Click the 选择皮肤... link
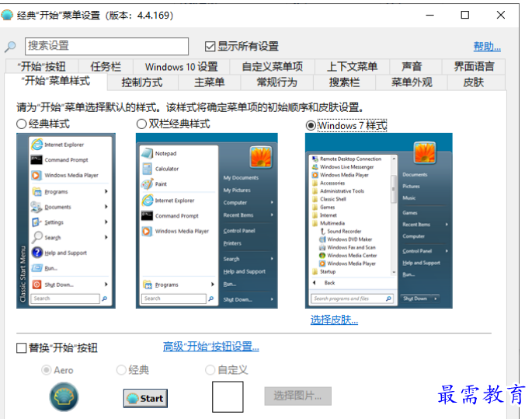This screenshot has width=532, height=419. 334,319
